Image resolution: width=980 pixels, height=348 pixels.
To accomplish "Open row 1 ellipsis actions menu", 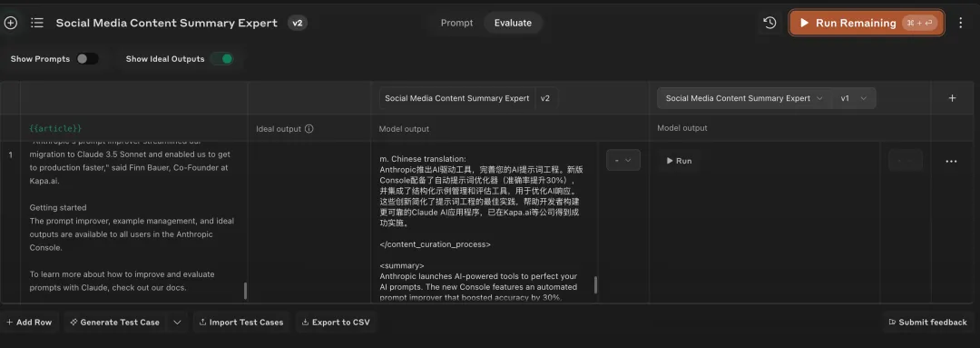I will [951, 161].
